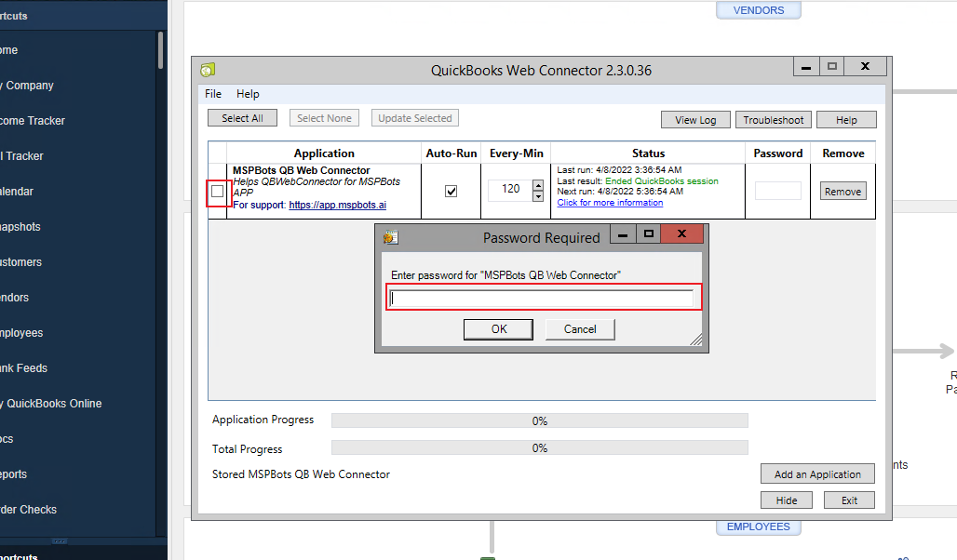Click Add an Application button
The width and height of the screenshot is (957, 560).
tap(817, 474)
